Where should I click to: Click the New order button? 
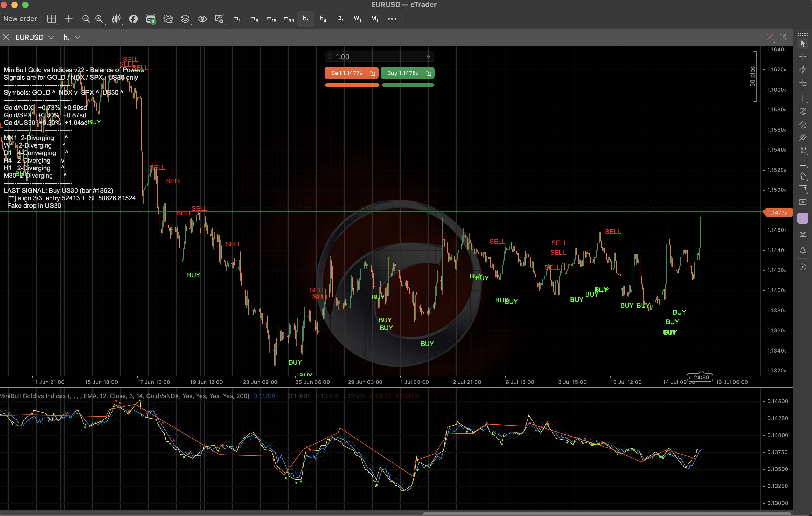pyautogui.click(x=20, y=19)
